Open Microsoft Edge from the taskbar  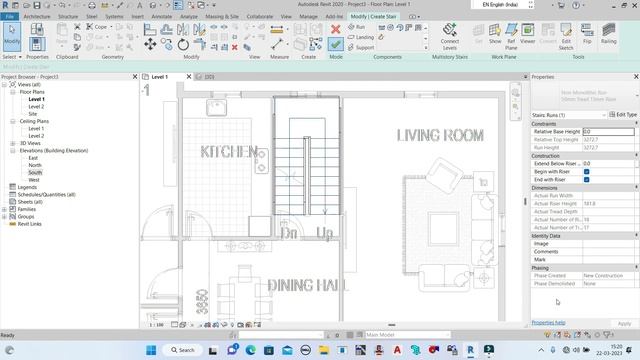tap(251, 350)
